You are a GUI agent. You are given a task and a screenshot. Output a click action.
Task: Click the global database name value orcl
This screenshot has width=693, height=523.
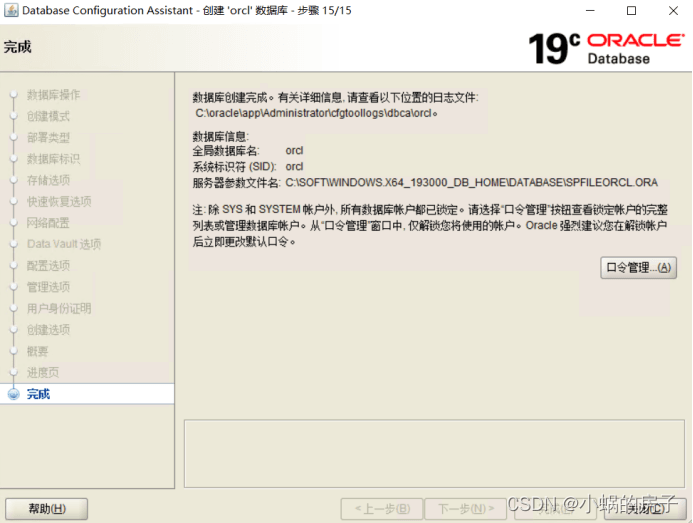294,151
